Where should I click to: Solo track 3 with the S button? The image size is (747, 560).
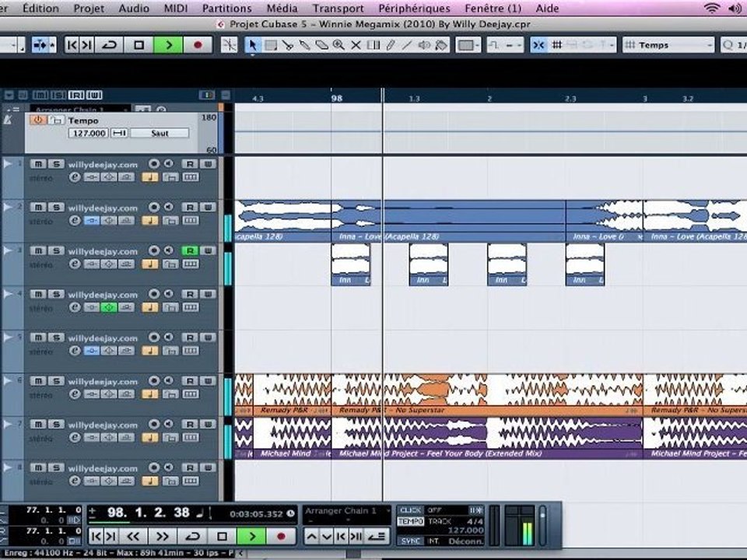56,250
